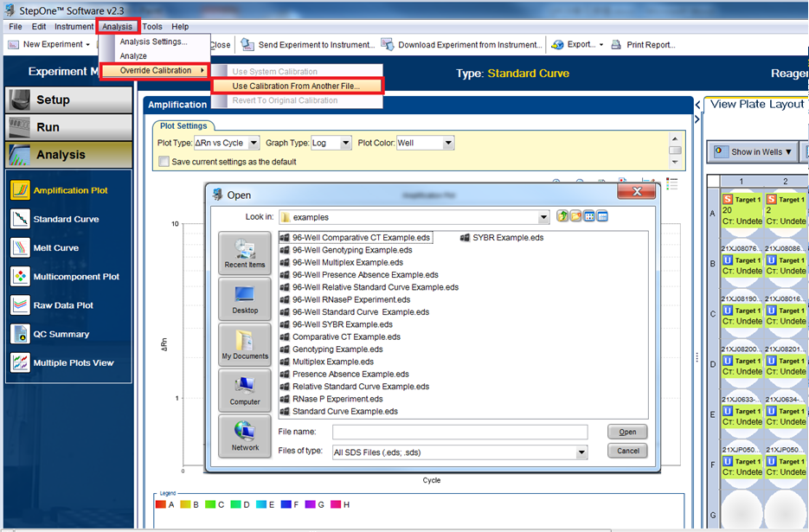
Task: Open the Edit menu
Action: point(39,26)
